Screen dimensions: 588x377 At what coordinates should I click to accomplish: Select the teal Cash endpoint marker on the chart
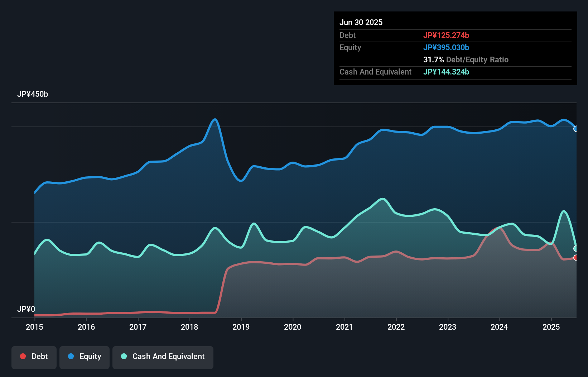[576, 248]
